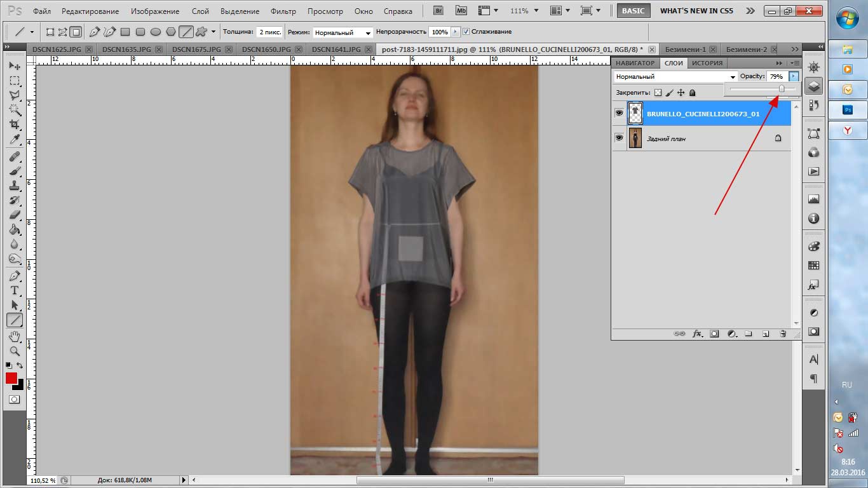
Task: Click the layer opacity slider handle
Action: coord(782,89)
